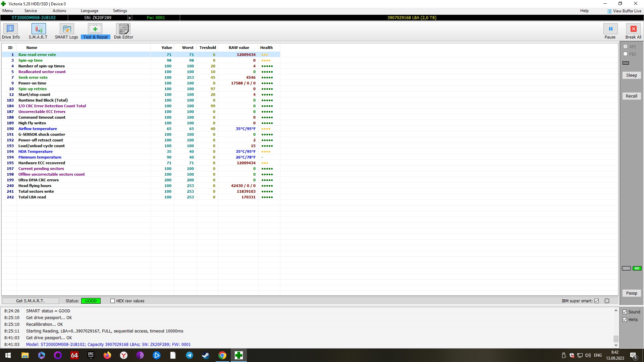Click the Get S.M.A.R.T. button
Screen dimensions: 644x362
(x=30, y=301)
